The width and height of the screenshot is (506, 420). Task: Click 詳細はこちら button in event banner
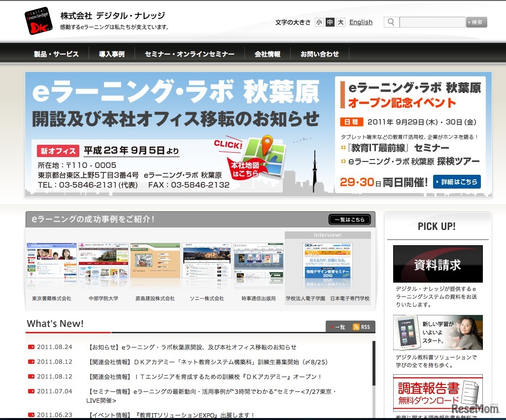point(457,182)
